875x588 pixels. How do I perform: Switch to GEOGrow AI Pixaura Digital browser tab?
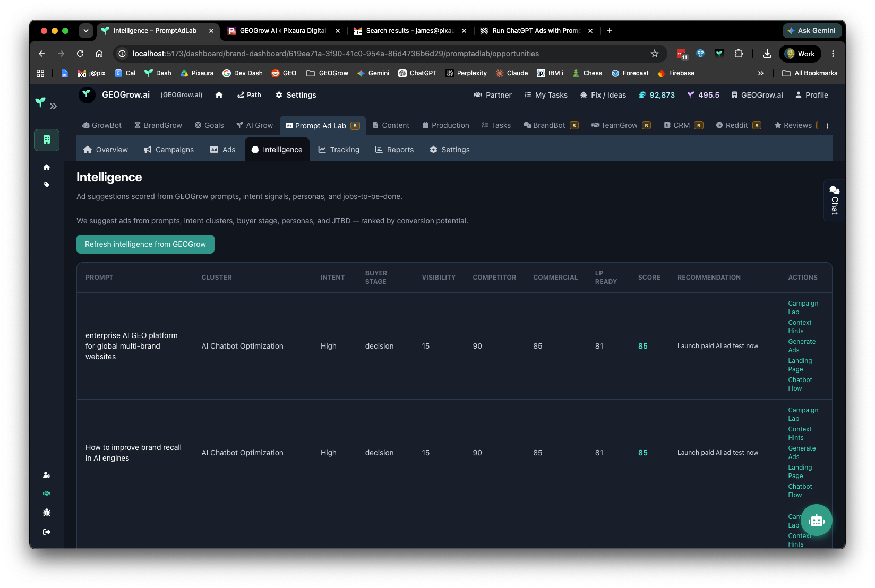pyautogui.click(x=283, y=31)
